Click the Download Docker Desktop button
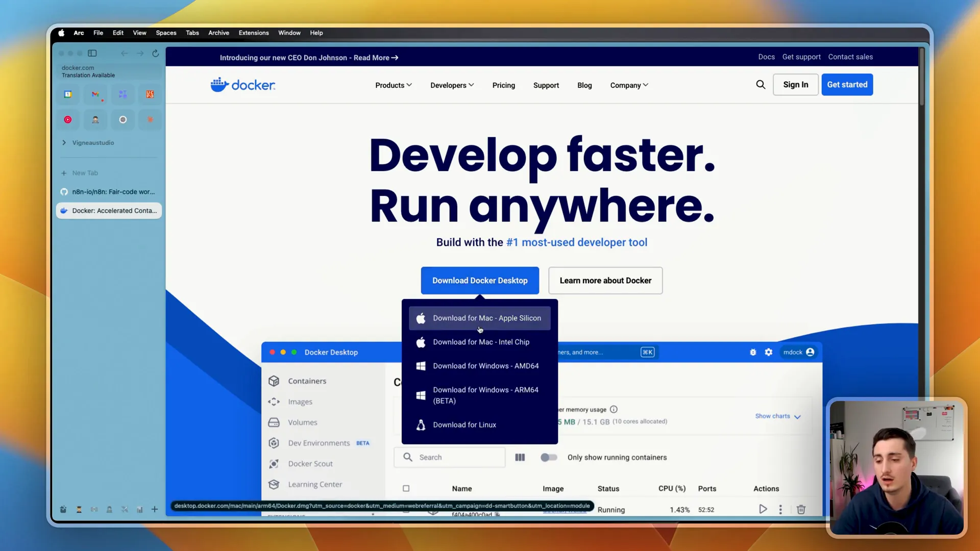 click(x=480, y=281)
